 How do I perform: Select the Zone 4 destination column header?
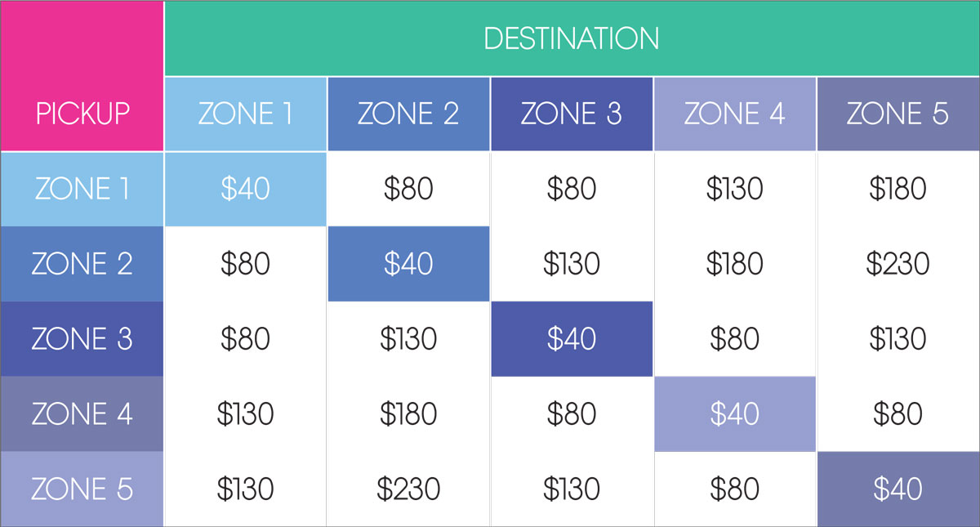(735, 114)
